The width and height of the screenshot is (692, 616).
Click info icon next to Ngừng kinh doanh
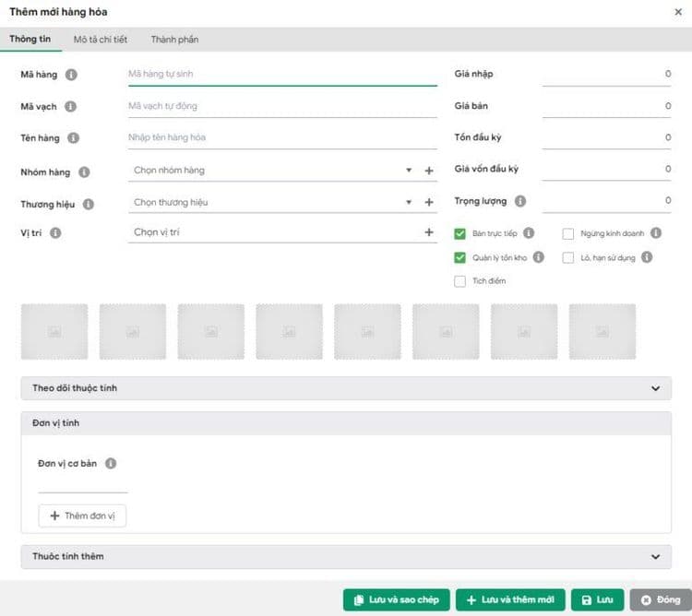click(656, 234)
